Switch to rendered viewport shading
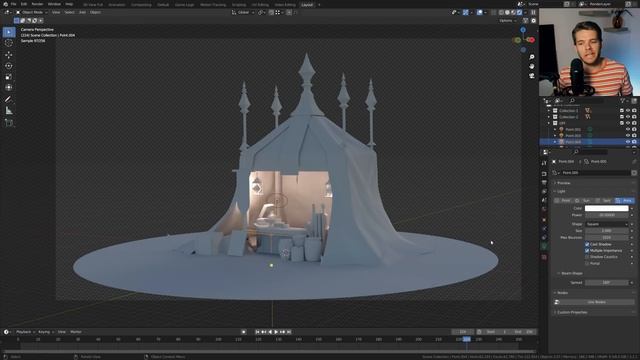Image resolution: width=640 pixels, height=360 pixels. click(x=519, y=12)
